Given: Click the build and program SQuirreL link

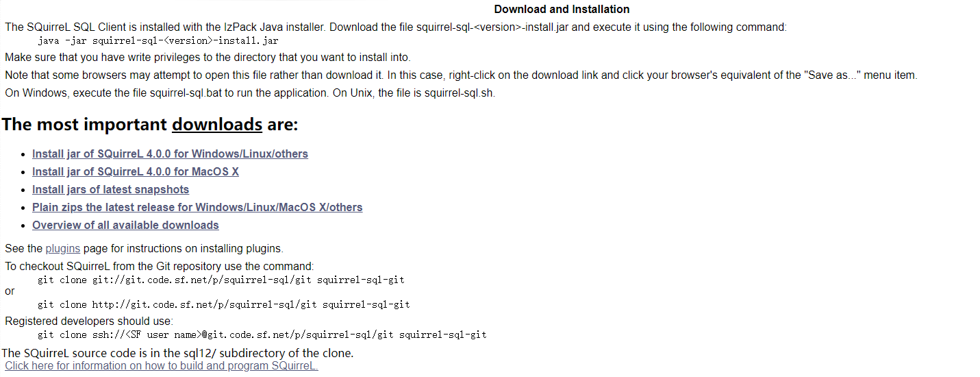Looking at the screenshot, I should [162, 366].
